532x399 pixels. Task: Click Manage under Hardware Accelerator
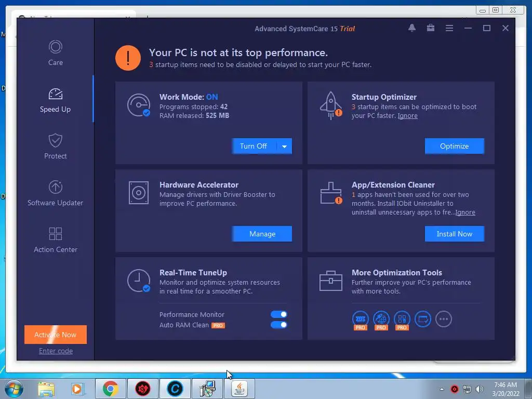[x=262, y=234]
